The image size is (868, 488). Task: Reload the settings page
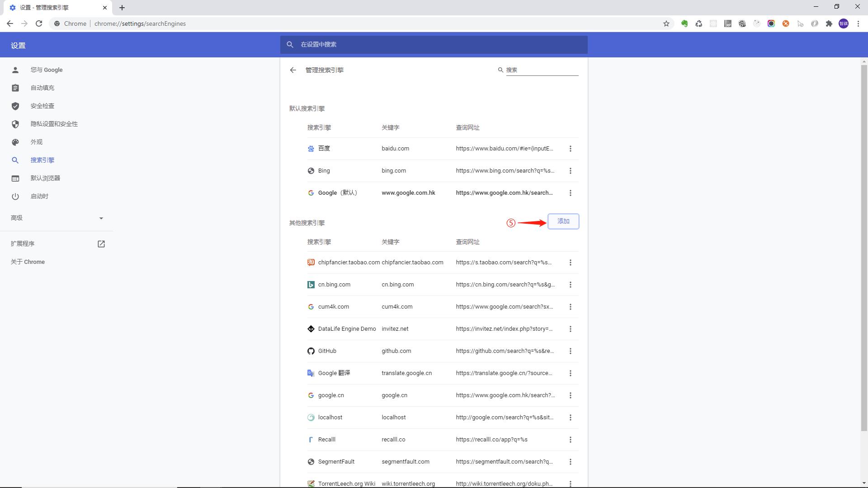[39, 23]
